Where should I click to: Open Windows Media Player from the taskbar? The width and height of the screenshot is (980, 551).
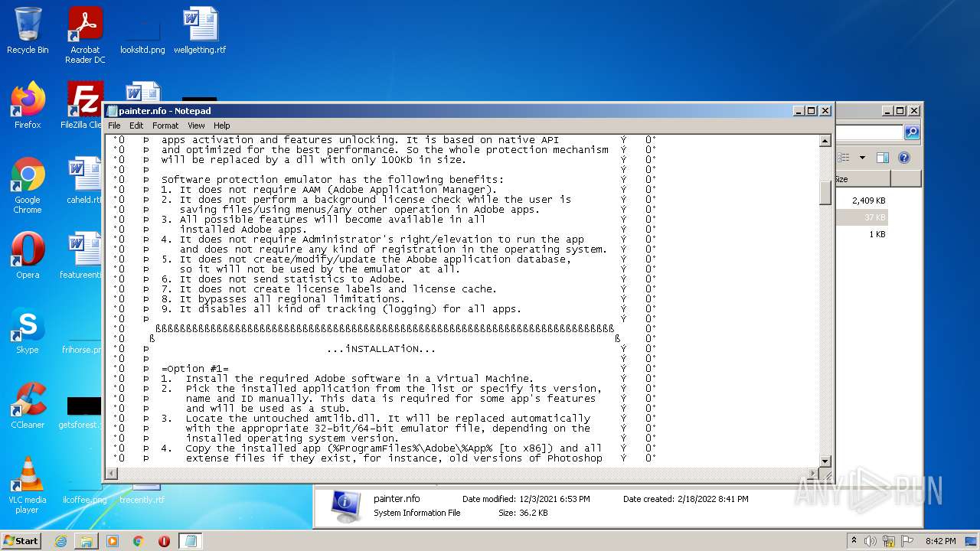pos(113,541)
